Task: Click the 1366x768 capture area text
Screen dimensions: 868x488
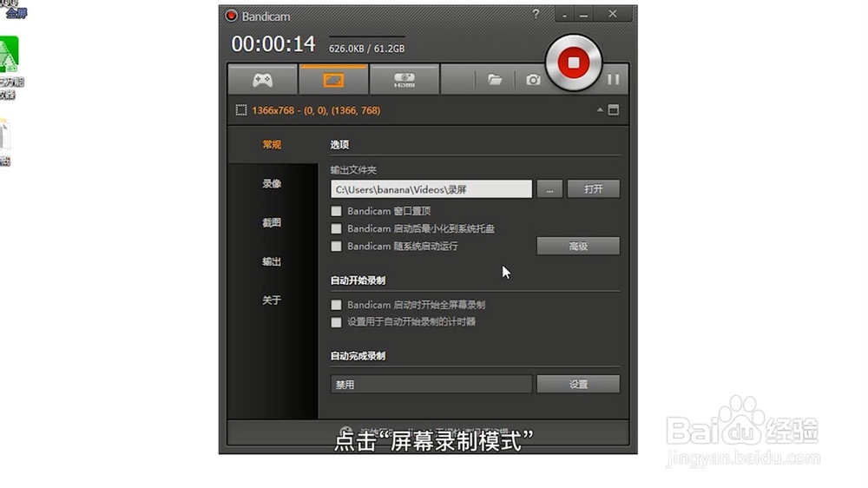Action: [316, 110]
